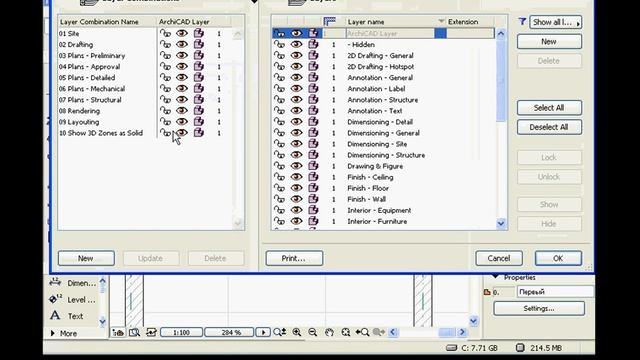The image size is (640, 360).
Task: Click the greyed next zoom icon
Action: click(x=379, y=332)
